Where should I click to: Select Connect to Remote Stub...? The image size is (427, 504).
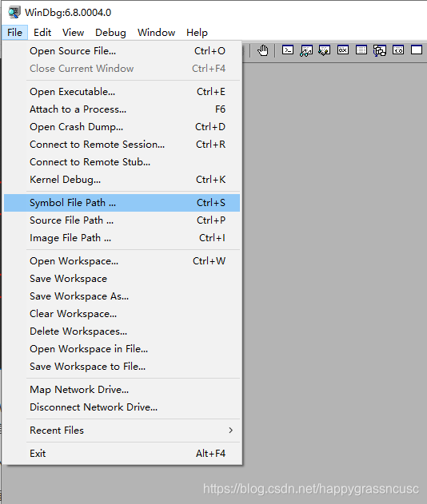click(x=122, y=161)
